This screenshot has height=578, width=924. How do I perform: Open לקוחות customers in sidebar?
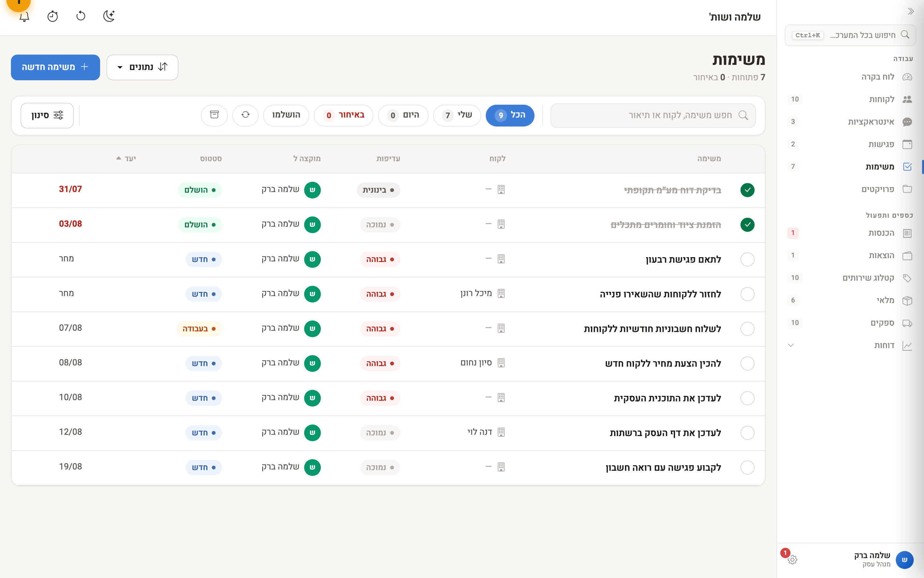click(x=851, y=100)
